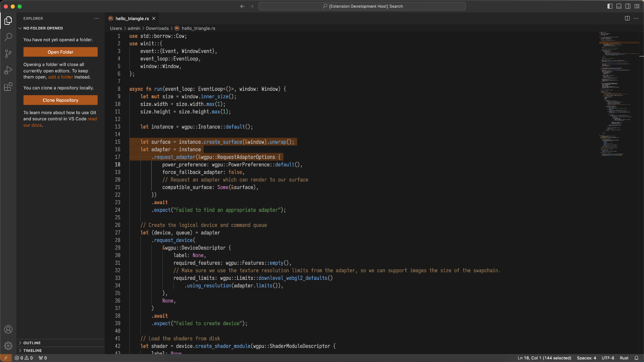644x362 pixels.
Task: Click the Rust language mode in status bar
Action: click(x=624, y=358)
